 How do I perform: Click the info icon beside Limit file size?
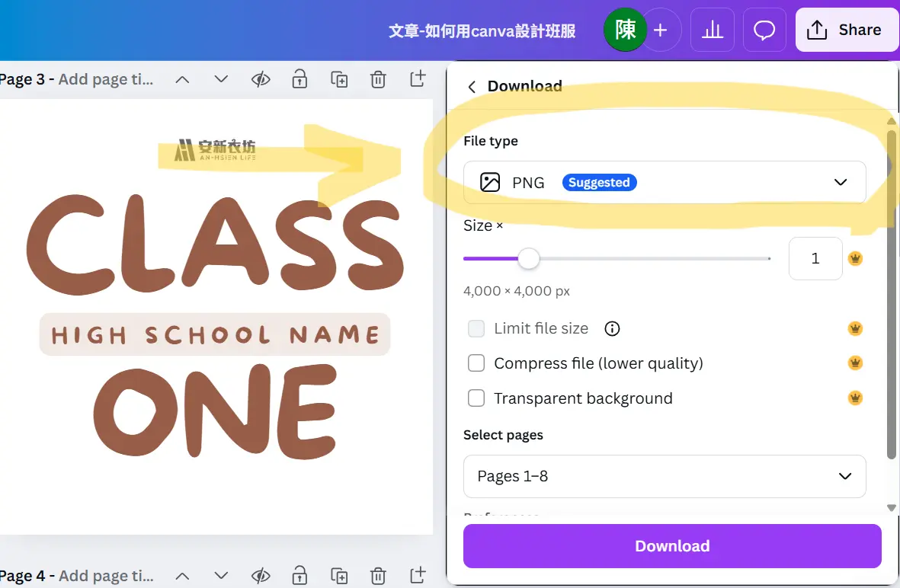click(612, 328)
